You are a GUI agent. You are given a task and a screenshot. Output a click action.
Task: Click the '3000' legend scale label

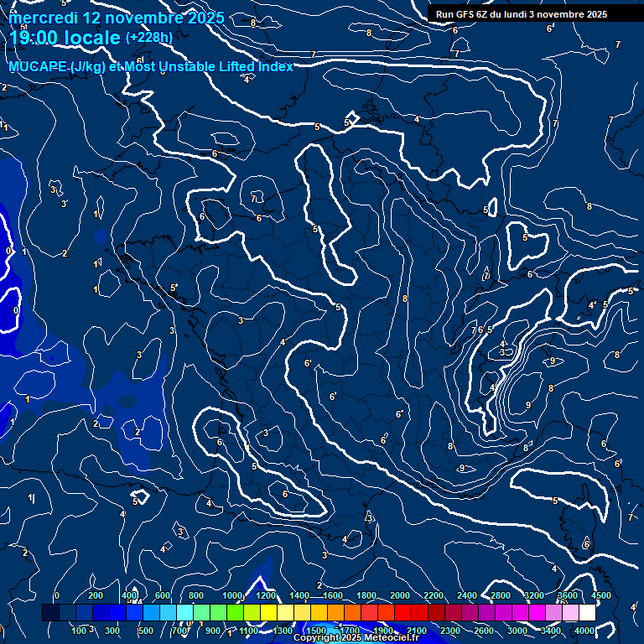(x=517, y=631)
